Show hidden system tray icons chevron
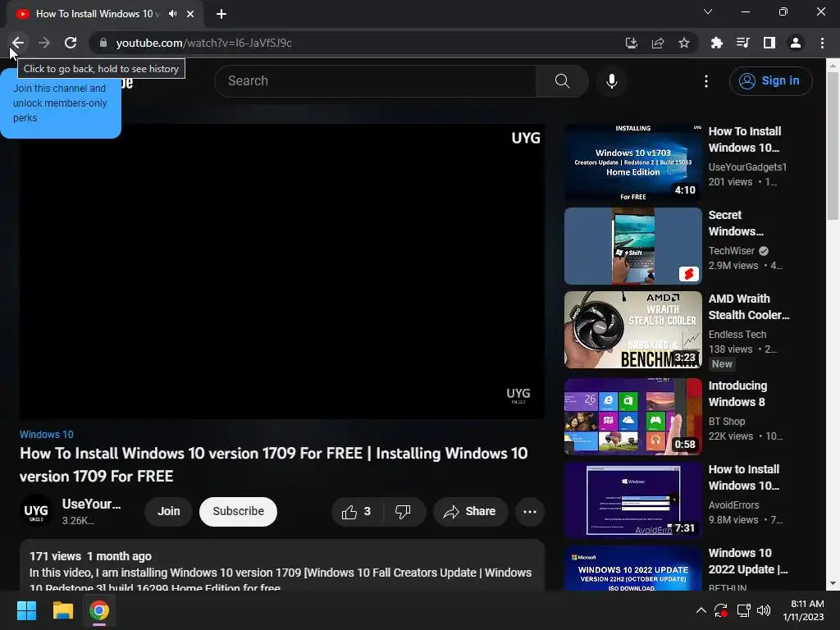Viewport: 840px width, 630px height. (701, 610)
